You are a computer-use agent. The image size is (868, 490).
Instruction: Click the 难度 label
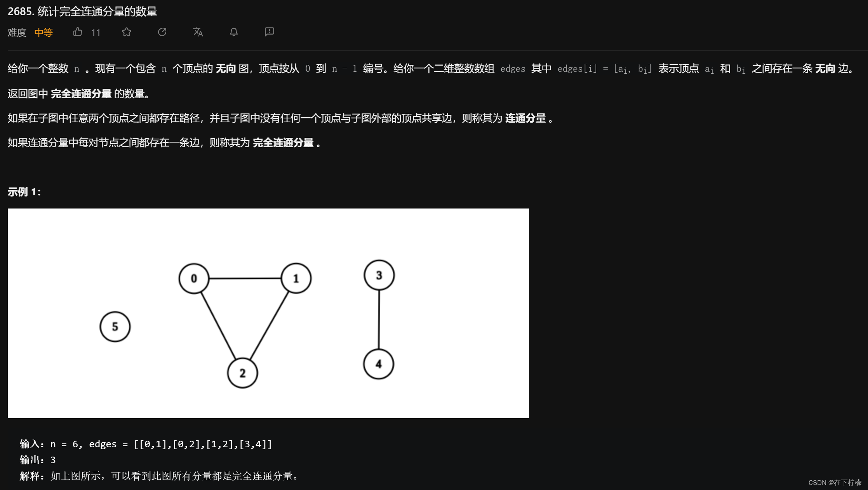click(17, 33)
